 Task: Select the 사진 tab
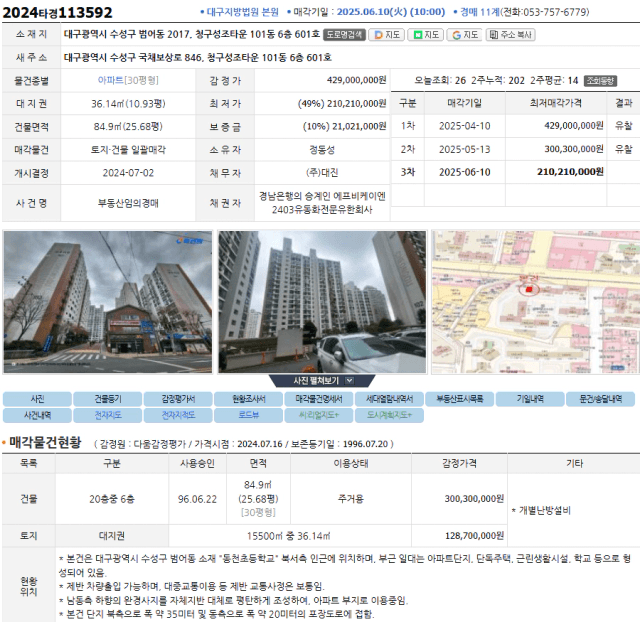point(37,399)
